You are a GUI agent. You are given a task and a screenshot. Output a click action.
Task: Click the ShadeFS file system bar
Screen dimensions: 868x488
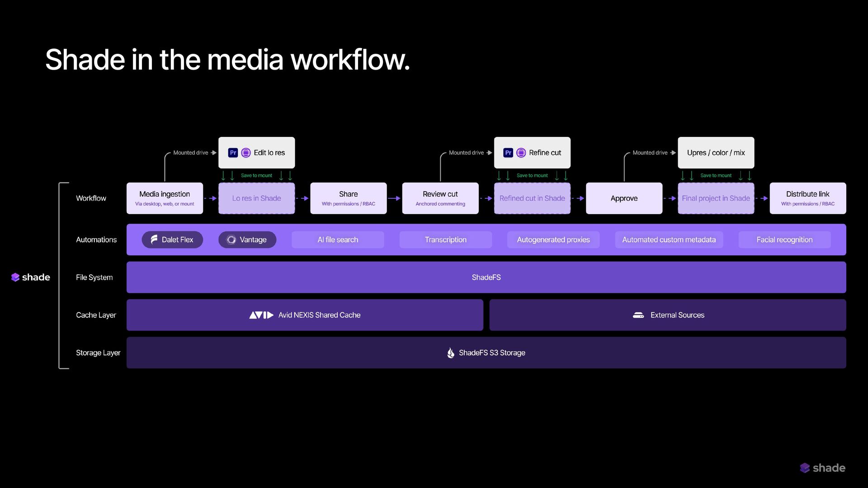[486, 277]
